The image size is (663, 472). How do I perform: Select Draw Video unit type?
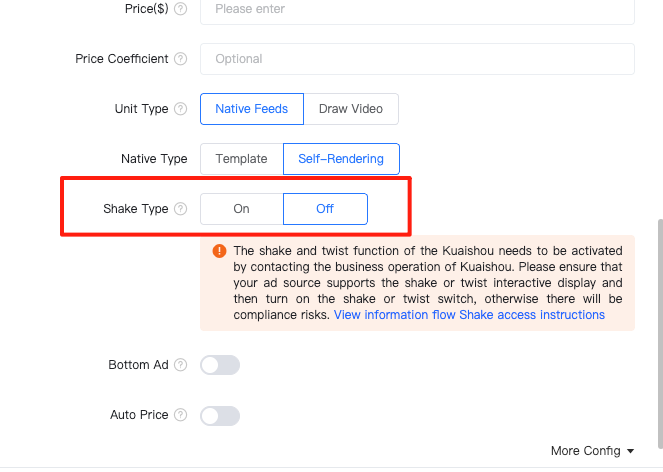coord(351,109)
